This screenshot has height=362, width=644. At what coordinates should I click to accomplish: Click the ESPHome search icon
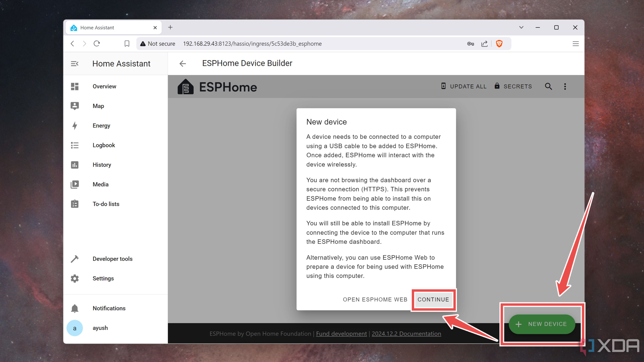point(548,86)
